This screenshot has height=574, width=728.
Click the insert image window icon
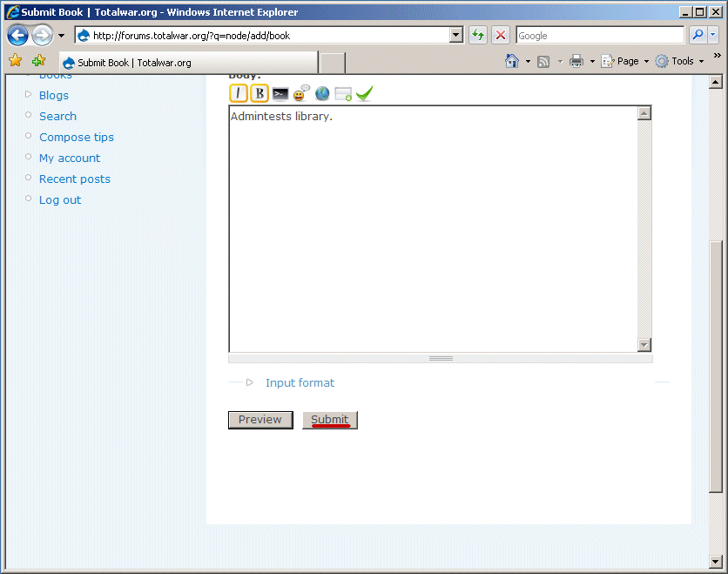coord(343,94)
